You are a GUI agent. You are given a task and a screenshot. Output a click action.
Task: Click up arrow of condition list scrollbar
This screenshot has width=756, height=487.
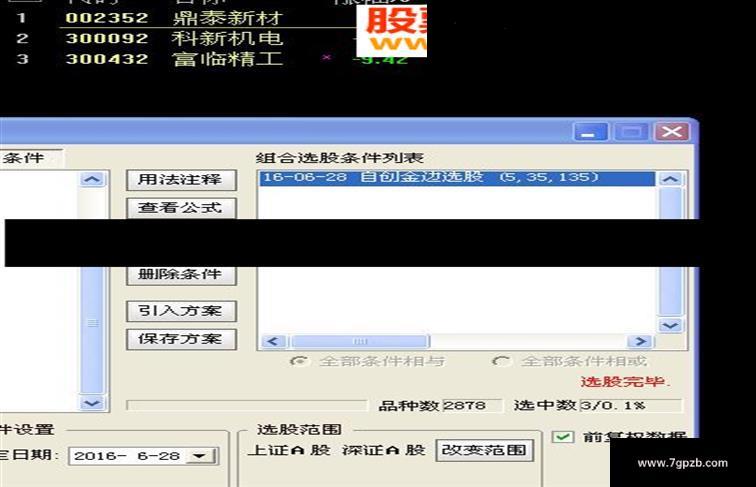point(671,179)
